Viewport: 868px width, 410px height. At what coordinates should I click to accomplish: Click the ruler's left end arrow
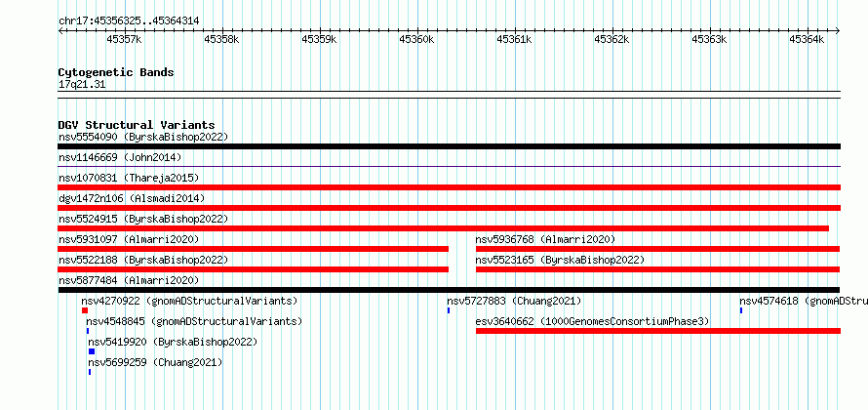[60, 31]
